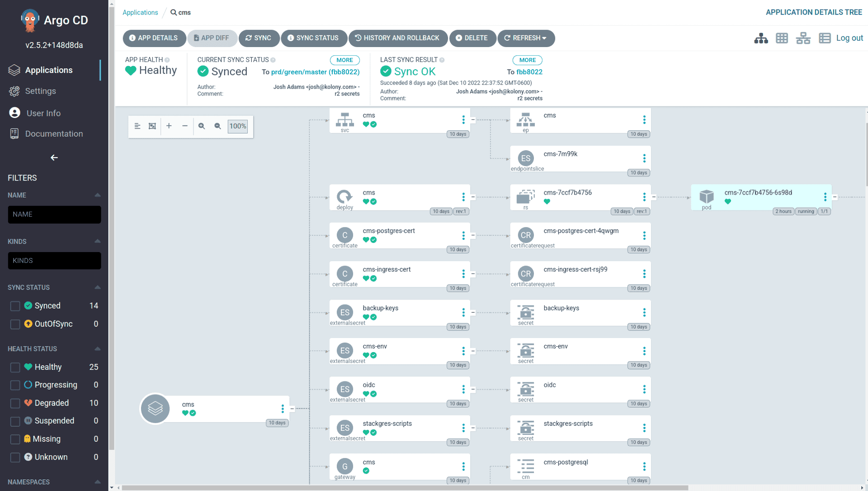Click the 100% zoom level box
Screen dimensions: 868x491
(x=237, y=126)
